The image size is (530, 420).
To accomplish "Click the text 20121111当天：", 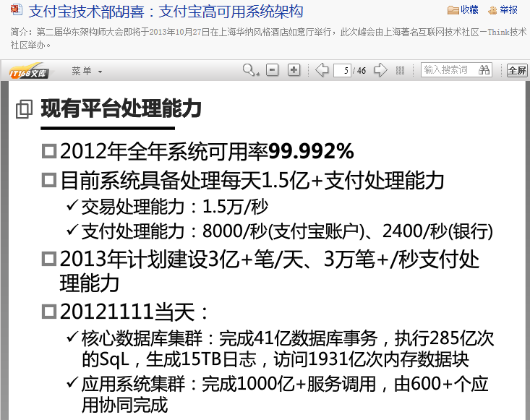I will tap(134, 311).
